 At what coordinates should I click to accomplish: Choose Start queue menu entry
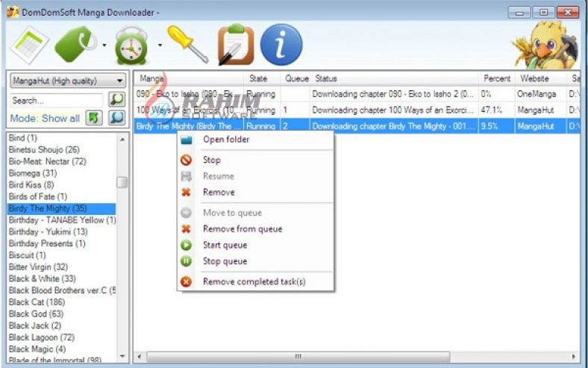pyautogui.click(x=256, y=246)
